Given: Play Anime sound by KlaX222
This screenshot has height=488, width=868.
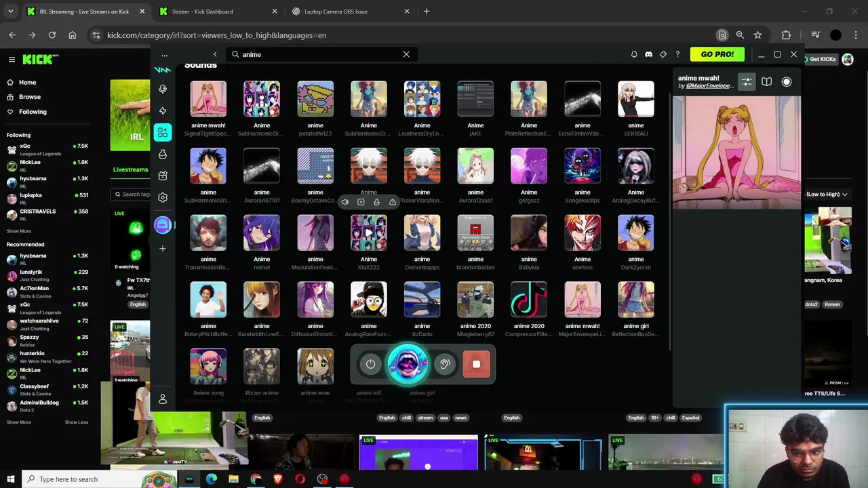Looking at the screenshot, I should click(x=369, y=233).
